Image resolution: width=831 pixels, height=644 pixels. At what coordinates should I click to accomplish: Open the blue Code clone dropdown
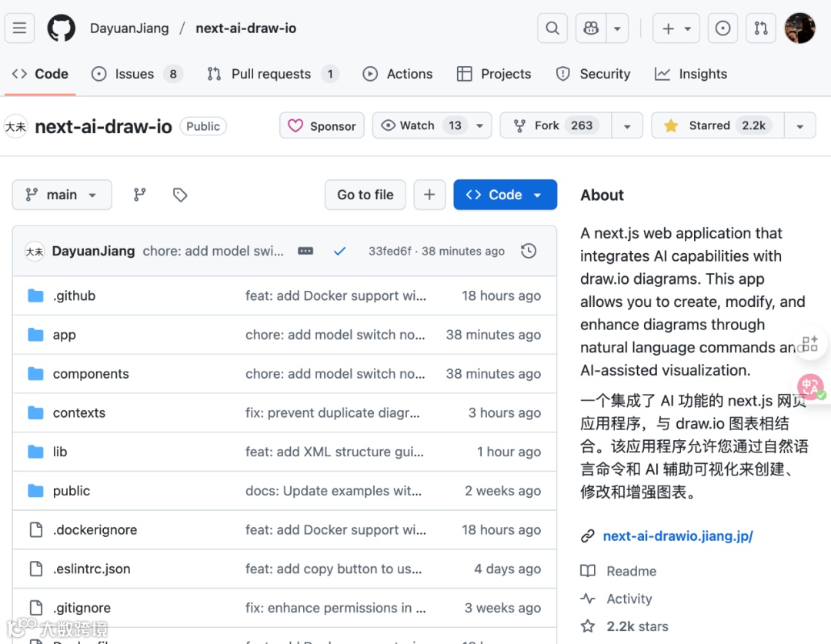(505, 195)
